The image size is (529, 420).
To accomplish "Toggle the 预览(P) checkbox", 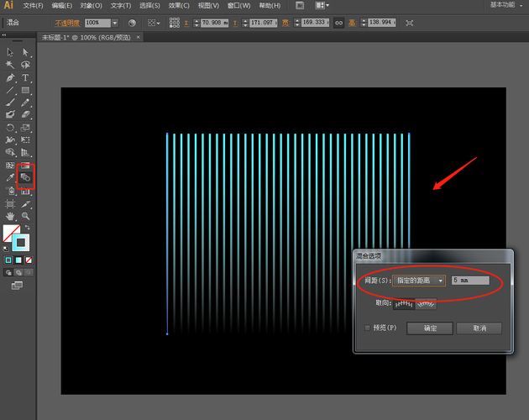I will [x=368, y=328].
